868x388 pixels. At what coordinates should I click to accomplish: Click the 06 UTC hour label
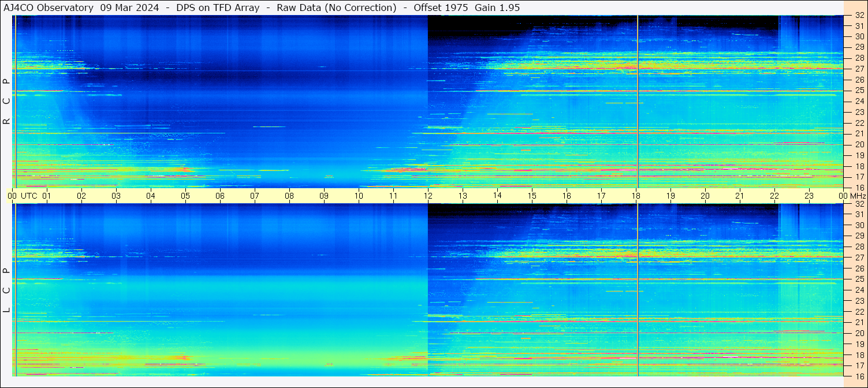pyautogui.click(x=220, y=196)
